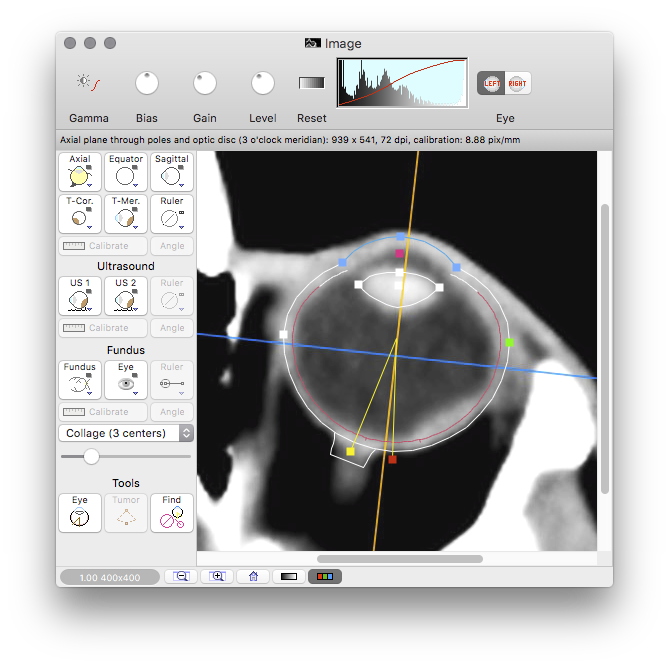669x667 pixels.
Task: Click the green equator handle on the right
Action: [509, 342]
